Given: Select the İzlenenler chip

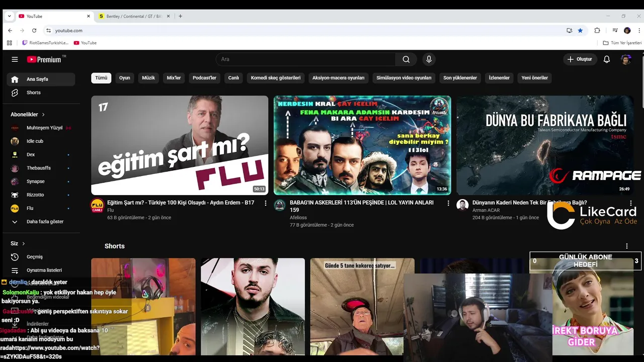Looking at the screenshot, I should [x=499, y=78].
